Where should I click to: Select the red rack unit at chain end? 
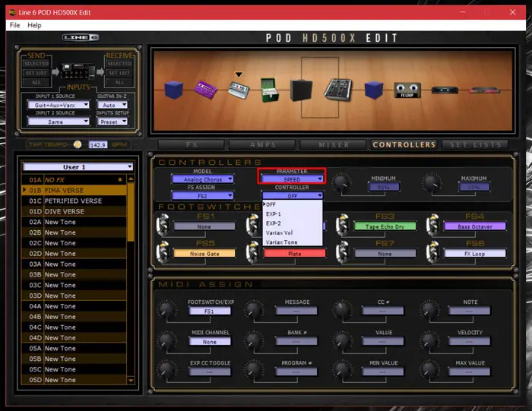pos(485,90)
